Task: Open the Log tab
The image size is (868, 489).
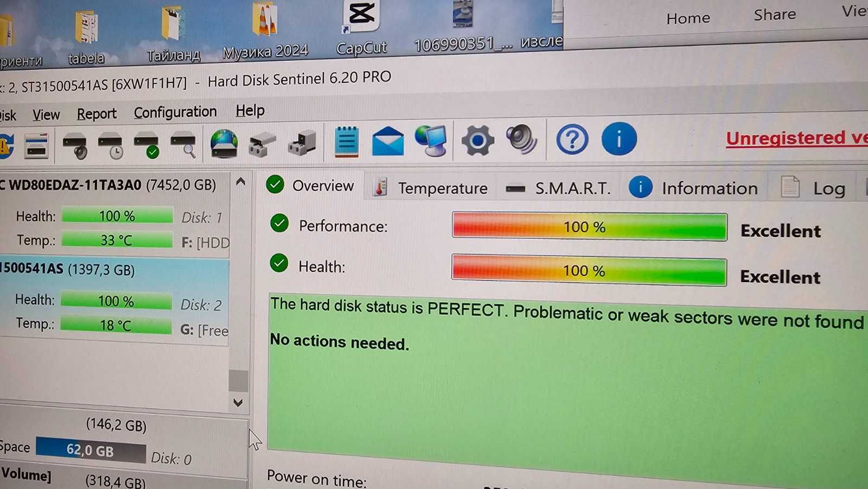Action: pyautogui.click(x=813, y=188)
